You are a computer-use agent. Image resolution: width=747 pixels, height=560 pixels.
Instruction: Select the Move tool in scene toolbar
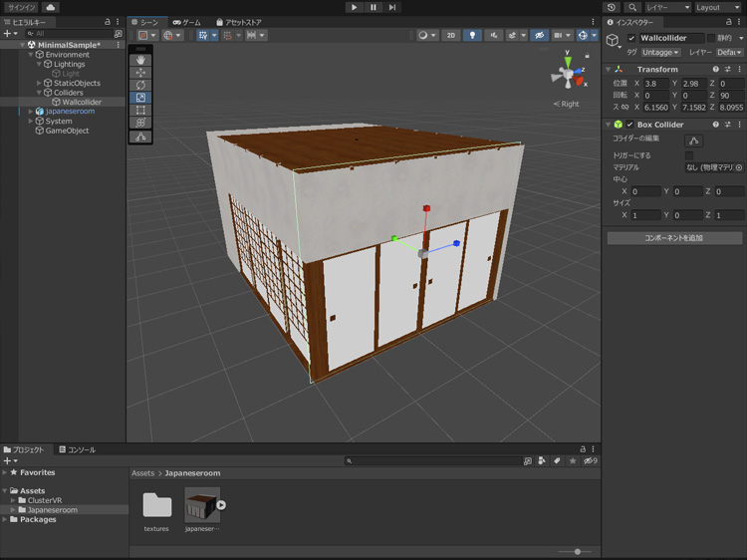pyautogui.click(x=140, y=73)
